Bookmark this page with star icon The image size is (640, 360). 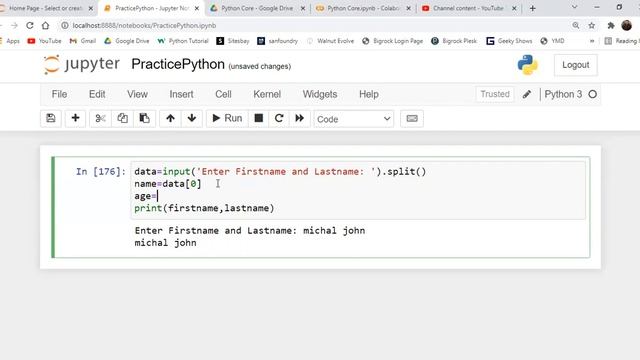[591, 25]
